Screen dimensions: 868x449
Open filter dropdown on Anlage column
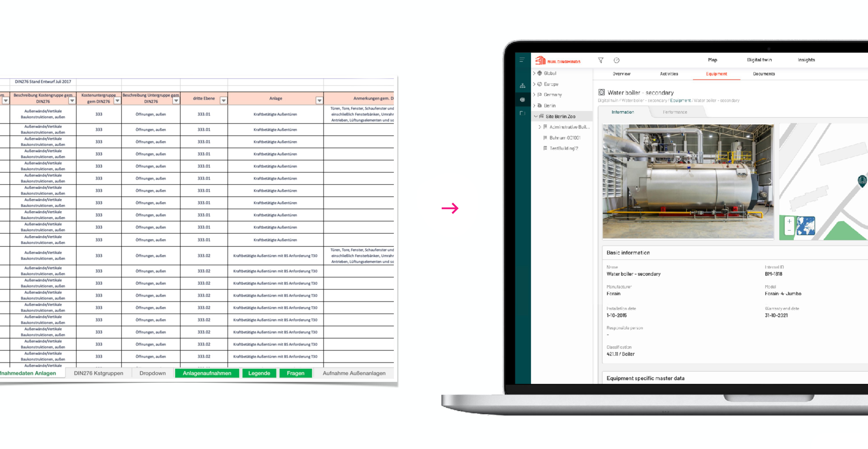point(319,100)
